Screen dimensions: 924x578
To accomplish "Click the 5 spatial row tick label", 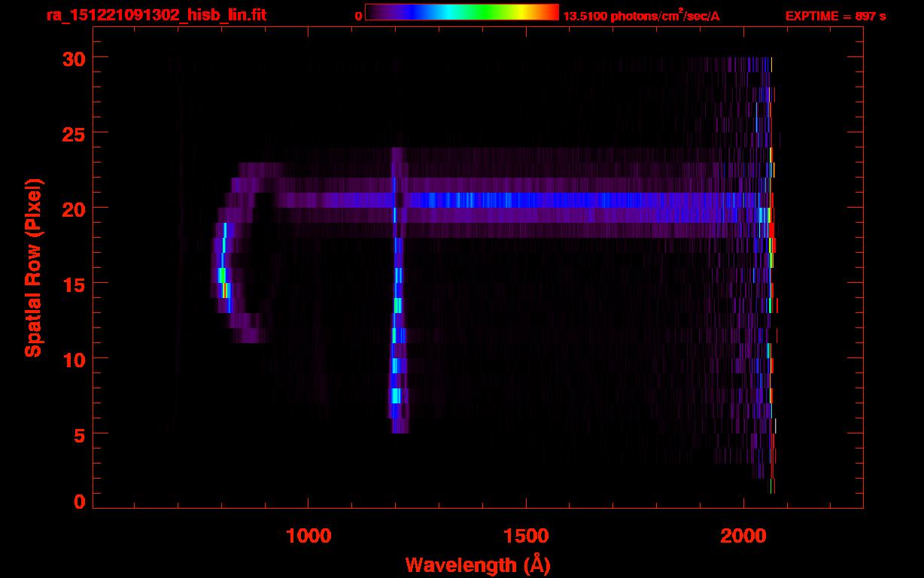I will 80,434.
